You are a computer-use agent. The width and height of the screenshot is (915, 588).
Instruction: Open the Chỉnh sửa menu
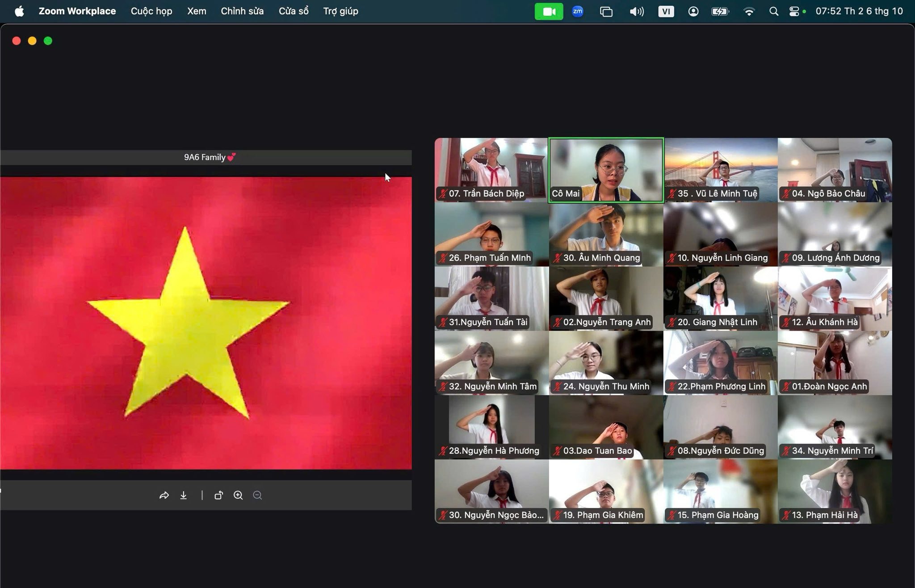click(242, 11)
